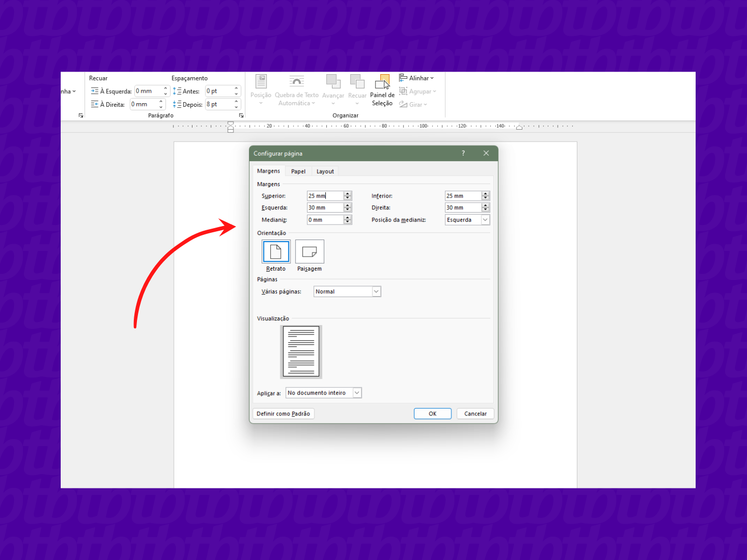747x560 pixels.
Task: Select the Retrato portrait orientation icon
Action: coord(276,252)
